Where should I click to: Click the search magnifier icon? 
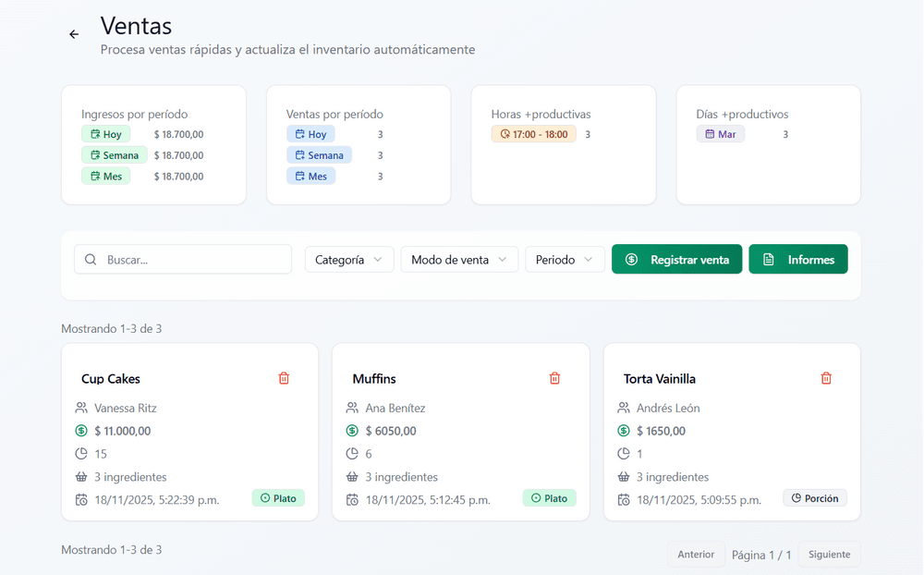(91, 260)
